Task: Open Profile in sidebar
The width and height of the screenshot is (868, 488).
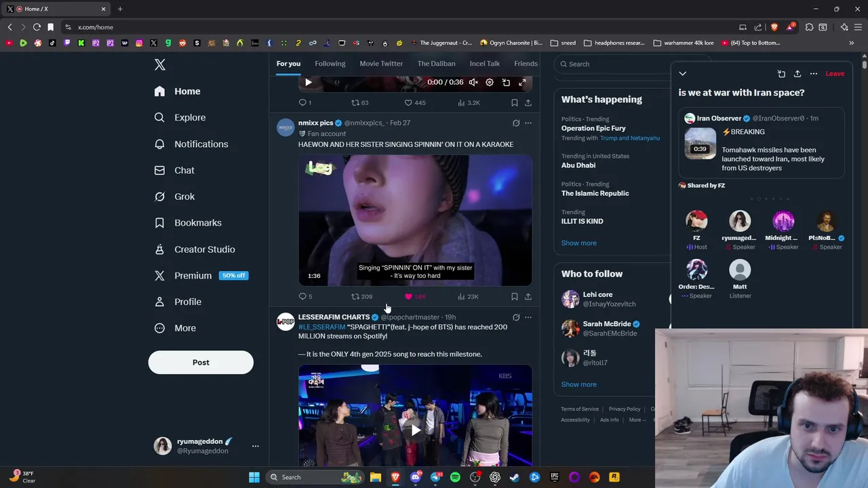Action: pos(178,302)
